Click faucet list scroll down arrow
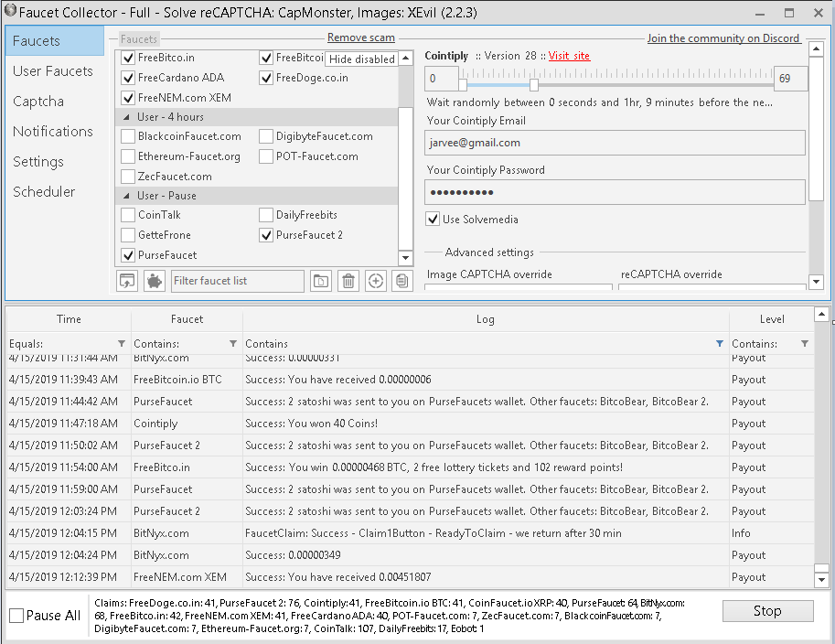 (x=406, y=258)
